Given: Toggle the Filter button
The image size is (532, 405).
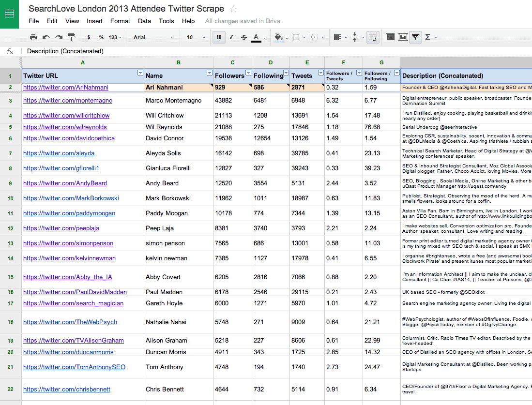Looking at the screenshot, I should click(x=415, y=37).
